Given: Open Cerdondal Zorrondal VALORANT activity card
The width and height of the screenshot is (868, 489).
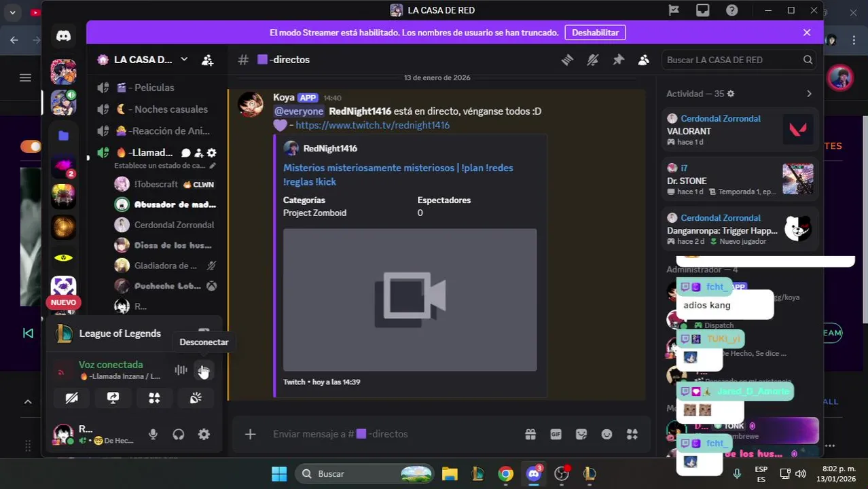Looking at the screenshot, I should pos(740,130).
